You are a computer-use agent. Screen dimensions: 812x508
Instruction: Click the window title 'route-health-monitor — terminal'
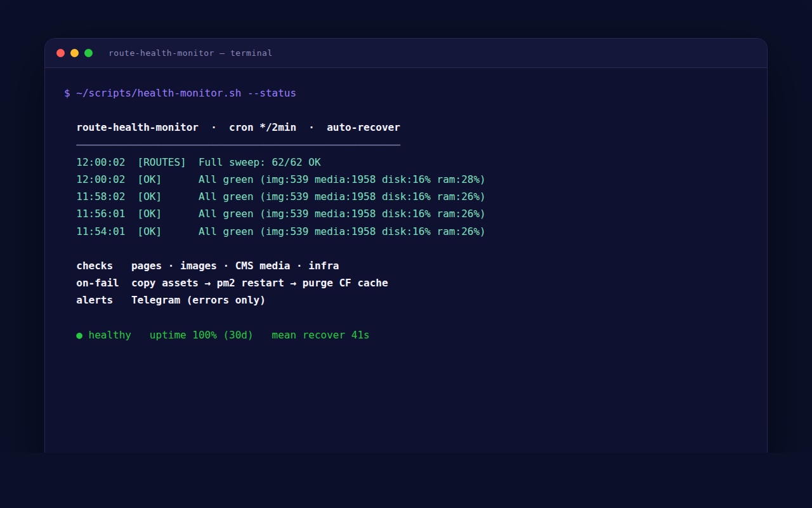tap(190, 53)
